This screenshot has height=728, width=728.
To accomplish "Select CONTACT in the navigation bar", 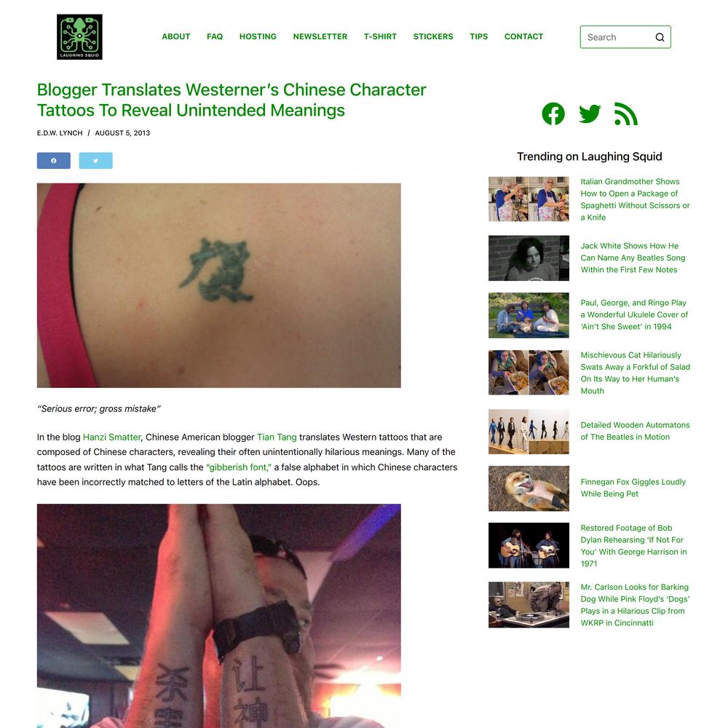I will pyautogui.click(x=523, y=36).
